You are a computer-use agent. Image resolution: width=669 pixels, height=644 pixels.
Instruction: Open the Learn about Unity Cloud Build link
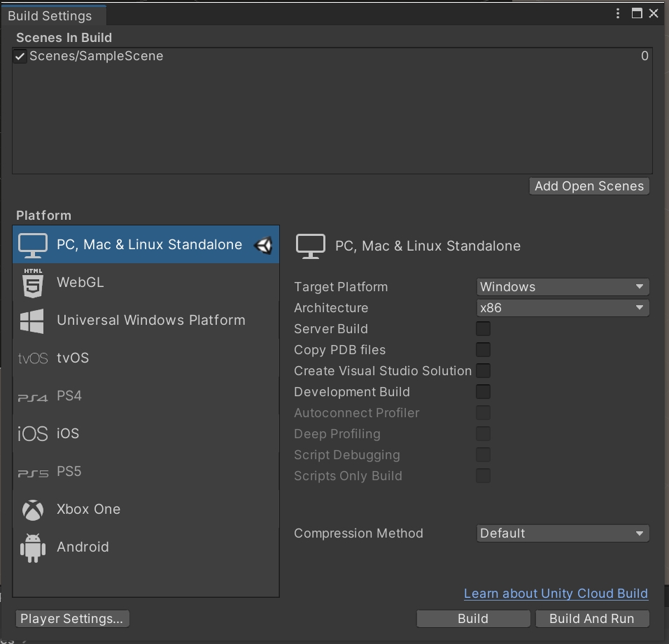click(x=556, y=594)
